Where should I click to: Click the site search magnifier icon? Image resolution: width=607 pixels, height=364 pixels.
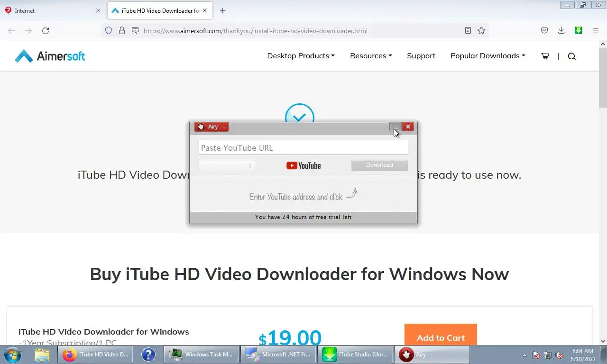click(x=572, y=56)
